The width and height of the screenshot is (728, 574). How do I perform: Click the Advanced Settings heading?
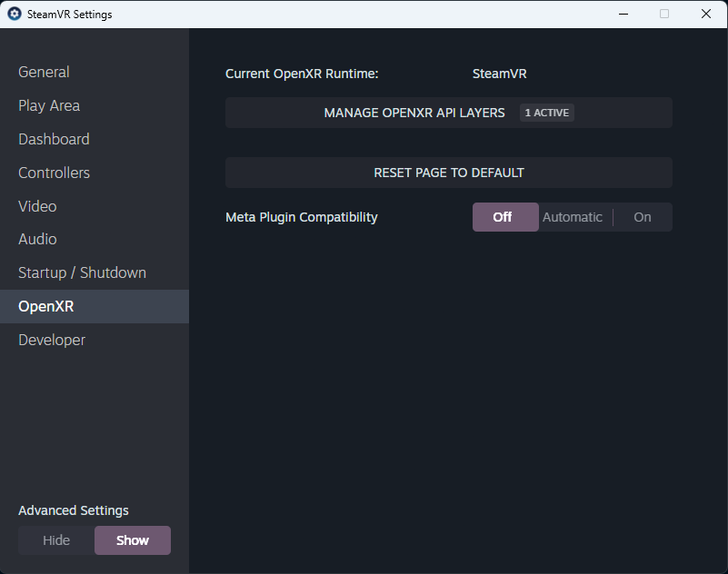(74, 510)
